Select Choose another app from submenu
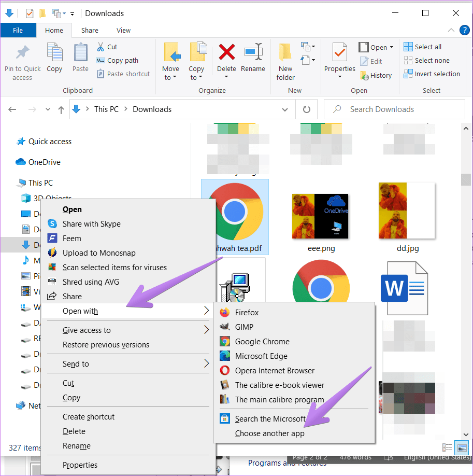473x476 pixels. [x=269, y=433]
